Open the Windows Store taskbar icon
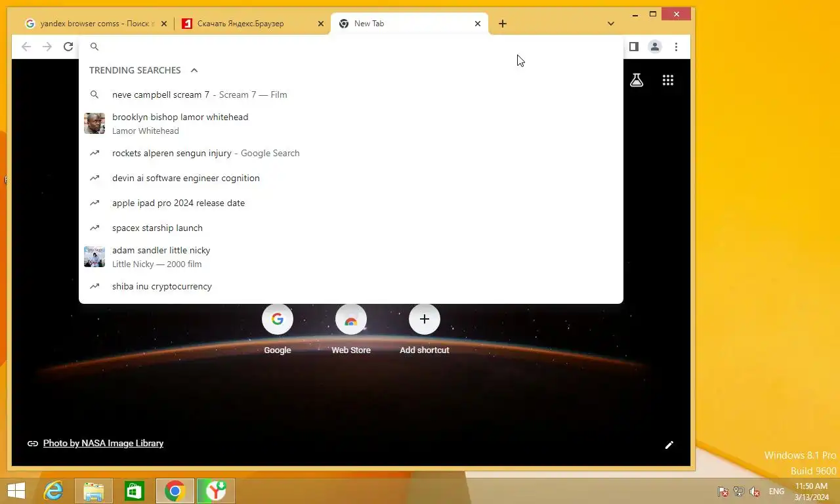The width and height of the screenshot is (840, 504). coord(135,491)
